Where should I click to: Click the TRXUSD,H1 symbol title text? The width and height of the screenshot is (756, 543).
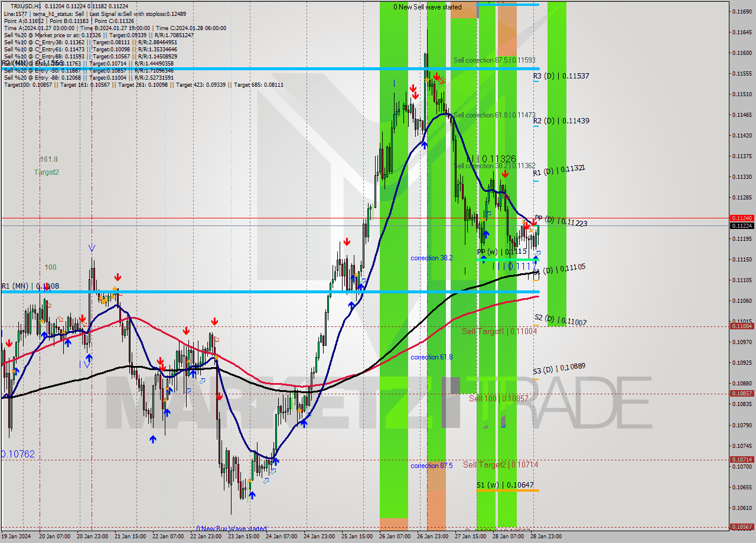pyautogui.click(x=26, y=6)
